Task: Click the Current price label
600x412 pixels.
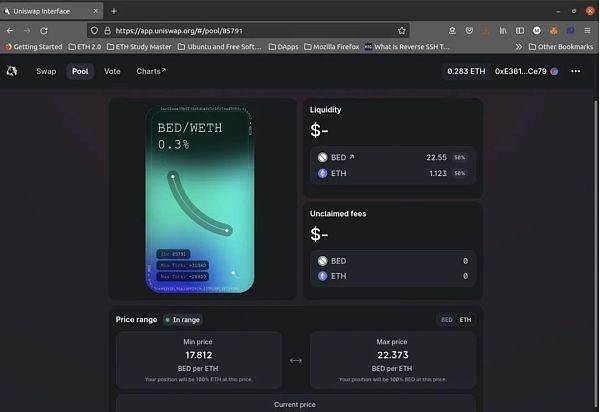Action: [295, 404]
